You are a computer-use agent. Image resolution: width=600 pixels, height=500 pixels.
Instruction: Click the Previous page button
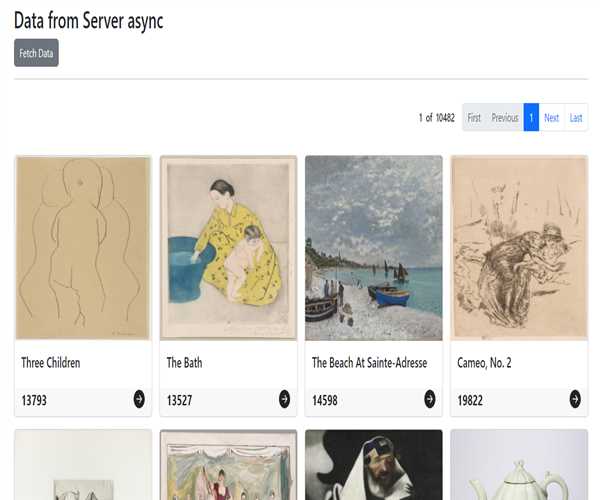pos(505,118)
